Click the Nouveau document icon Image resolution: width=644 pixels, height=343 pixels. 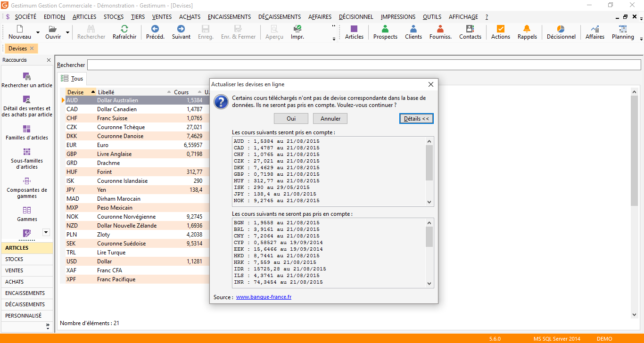(x=20, y=29)
